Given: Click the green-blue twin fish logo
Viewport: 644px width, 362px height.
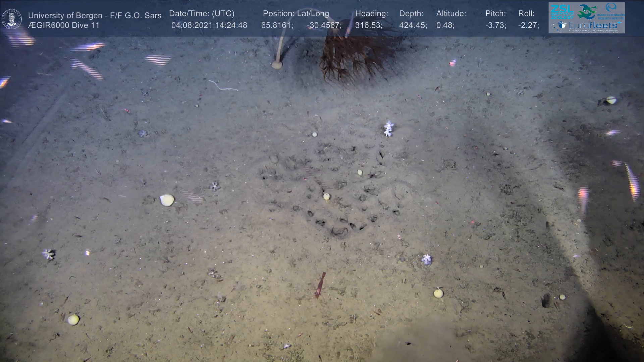Looking at the screenshot, I should 586,11.
